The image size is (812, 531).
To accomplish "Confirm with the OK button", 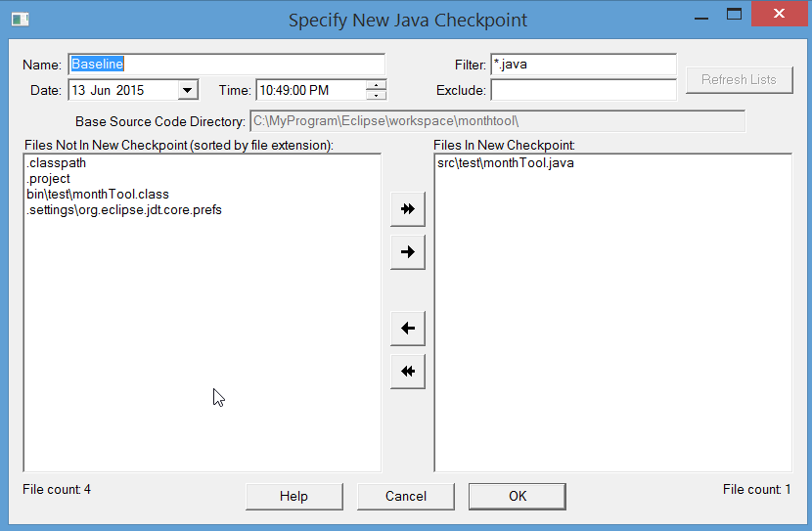I will [517, 497].
